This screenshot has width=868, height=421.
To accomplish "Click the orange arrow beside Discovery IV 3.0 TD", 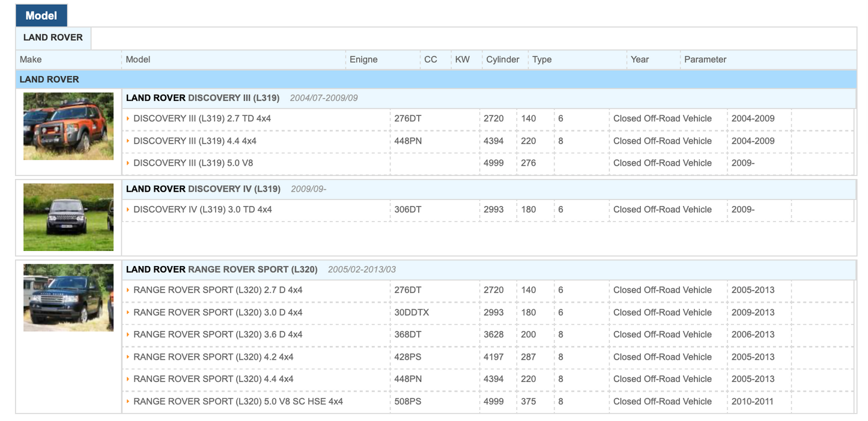I will point(129,210).
